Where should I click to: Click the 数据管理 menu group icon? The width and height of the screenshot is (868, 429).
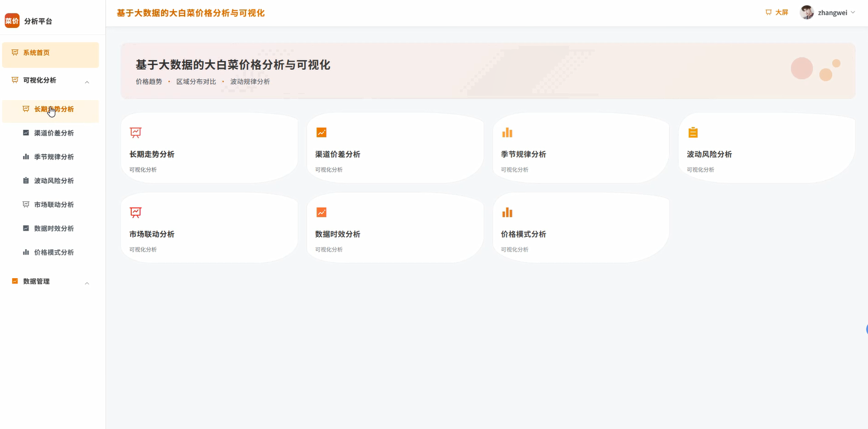pos(15,281)
